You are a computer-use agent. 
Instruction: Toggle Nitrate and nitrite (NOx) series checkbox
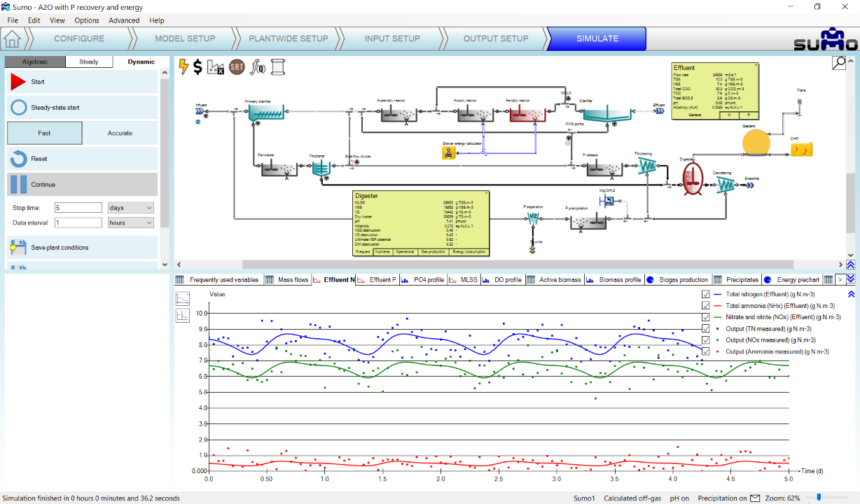(x=706, y=317)
